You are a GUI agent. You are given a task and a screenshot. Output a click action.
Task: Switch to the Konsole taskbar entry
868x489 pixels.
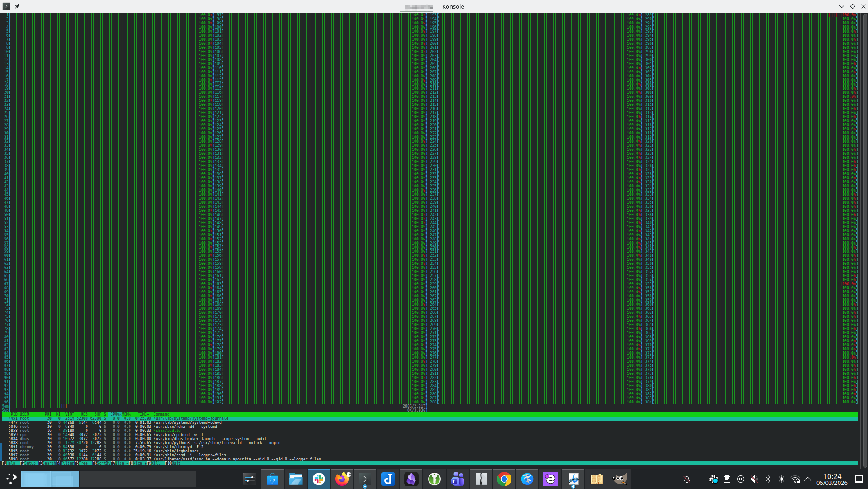pyautogui.click(x=365, y=479)
